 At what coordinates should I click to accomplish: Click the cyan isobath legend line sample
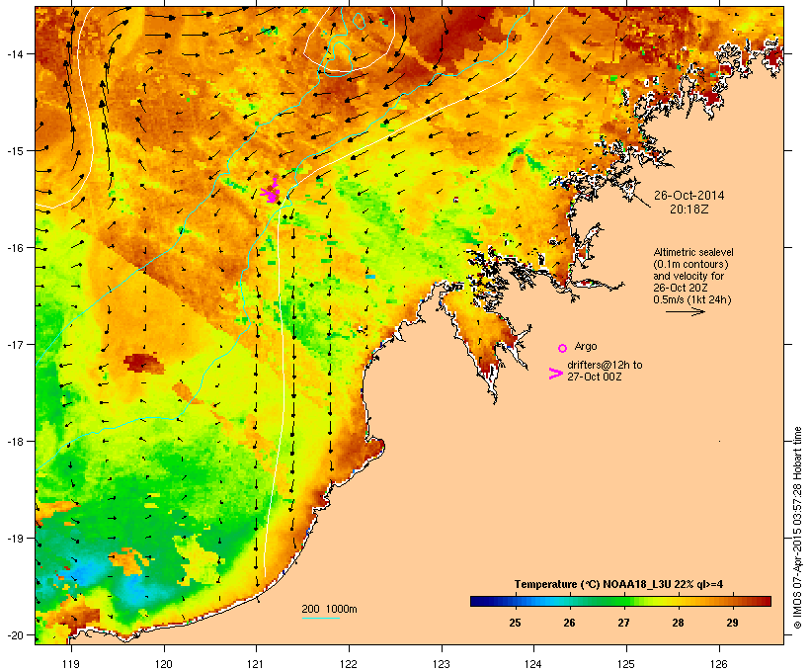click(x=320, y=618)
